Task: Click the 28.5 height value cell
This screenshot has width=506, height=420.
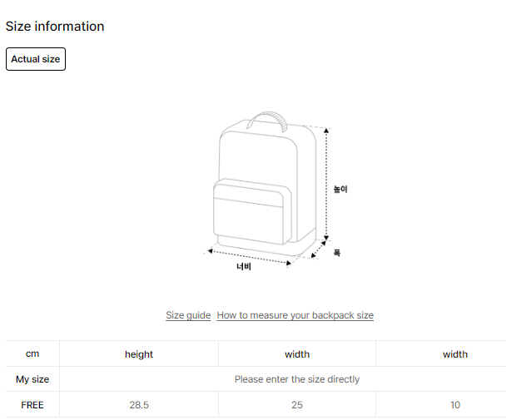Action: click(139, 405)
